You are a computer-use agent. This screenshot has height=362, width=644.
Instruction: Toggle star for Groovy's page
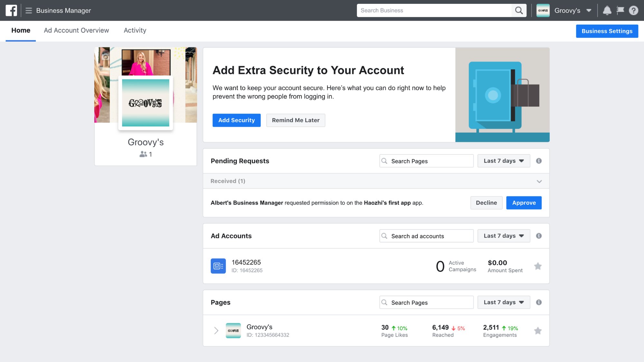click(x=537, y=331)
